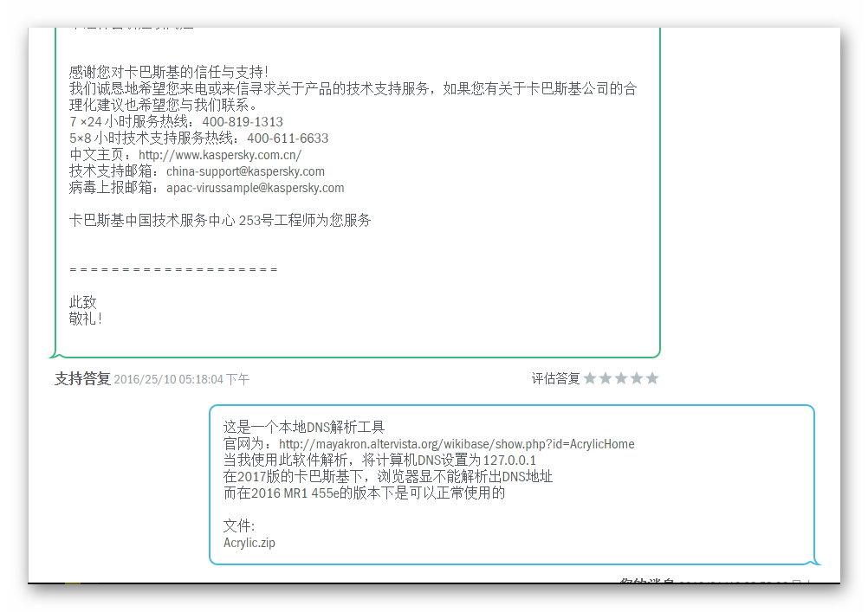This screenshot has height=612, width=868.
Task: Click the apac-virussample@kaspersky.com email address
Action: click(x=256, y=188)
